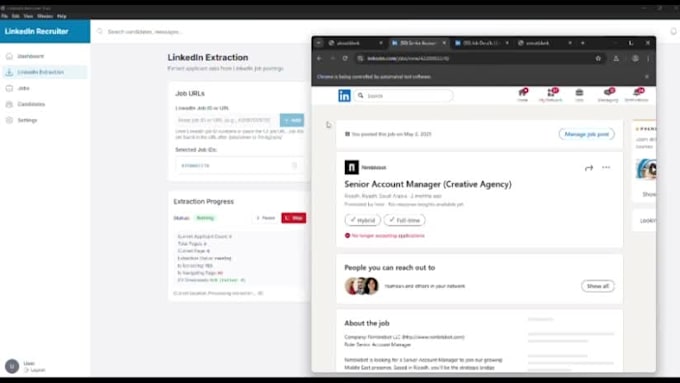Click the Senior Account Manager (Creative Agency) title

click(428, 184)
